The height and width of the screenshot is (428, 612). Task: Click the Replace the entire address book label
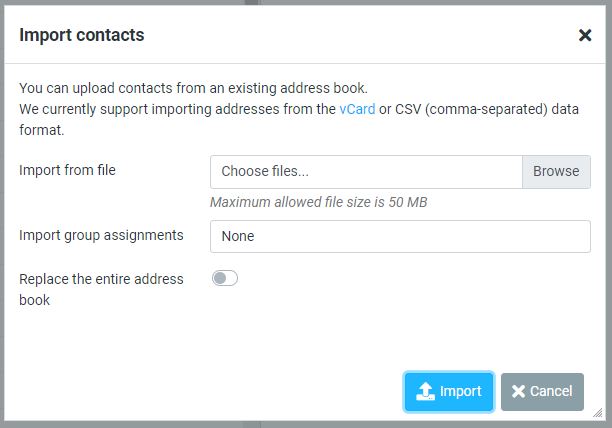(x=101, y=289)
